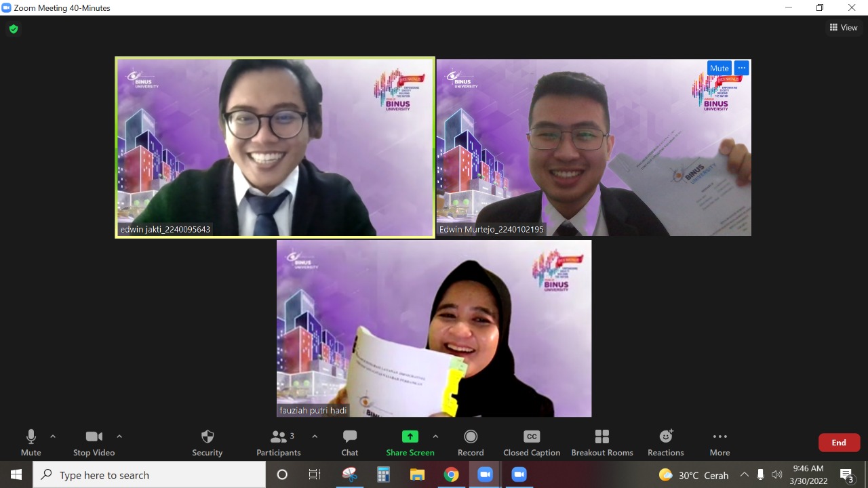Open the Reactions picker
Image resolution: width=868 pixels, height=488 pixels.
[x=665, y=442]
